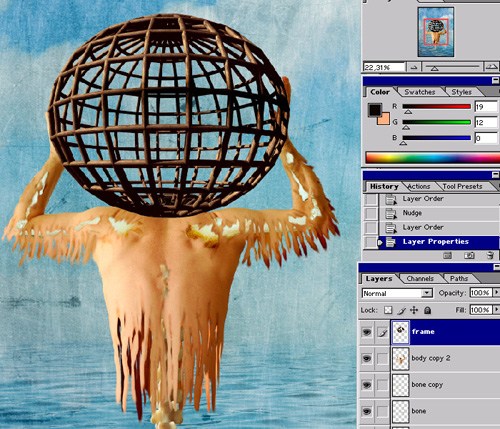This screenshot has height=429, width=500.
Task: Toggle visibility of bone copy layer
Action: (x=367, y=385)
